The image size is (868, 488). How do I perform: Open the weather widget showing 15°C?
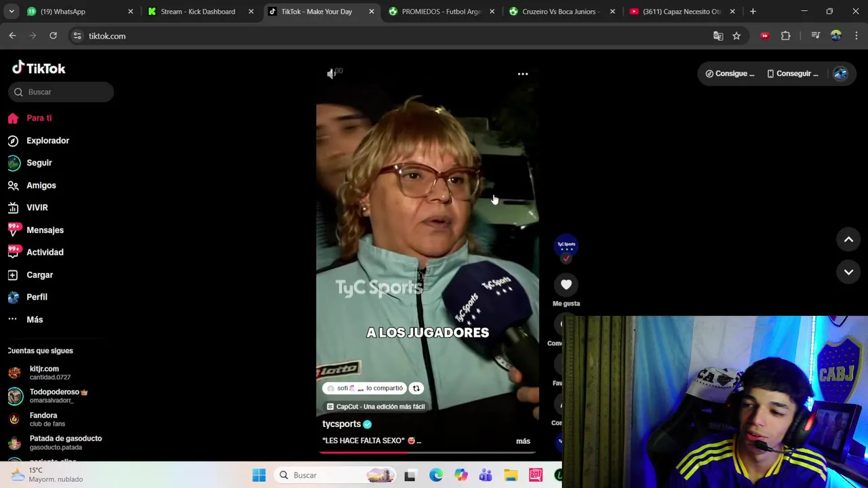coord(47,474)
